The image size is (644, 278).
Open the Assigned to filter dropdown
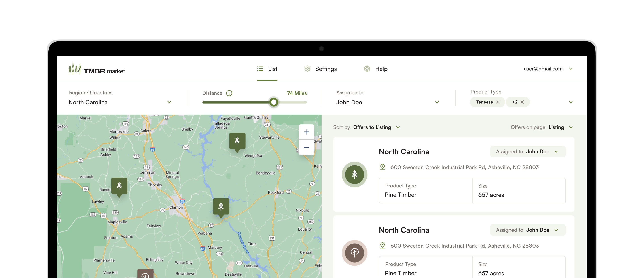click(388, 102)
